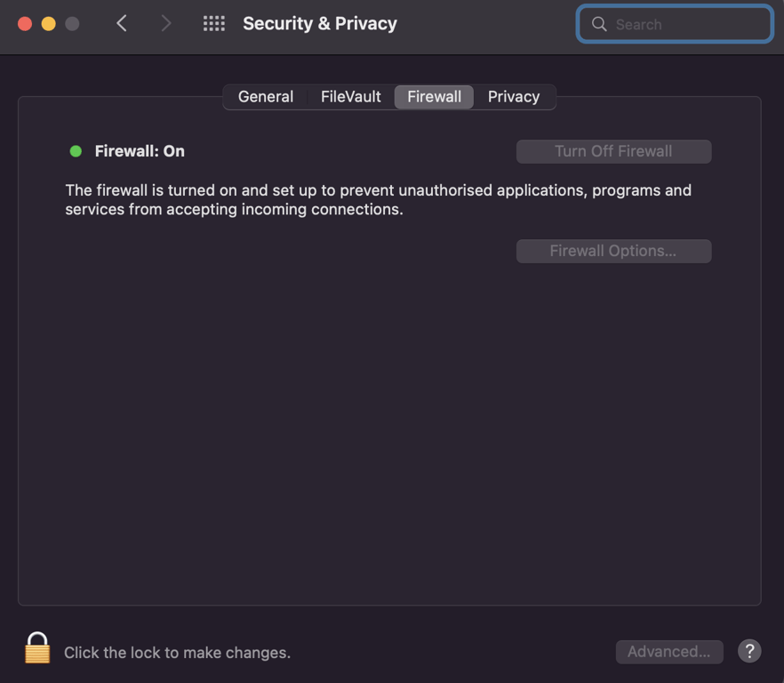Click 'Click the lock to make changes' text
Image resolution: width=784 pixels, height=683 pixels.
tap(176, 652)
